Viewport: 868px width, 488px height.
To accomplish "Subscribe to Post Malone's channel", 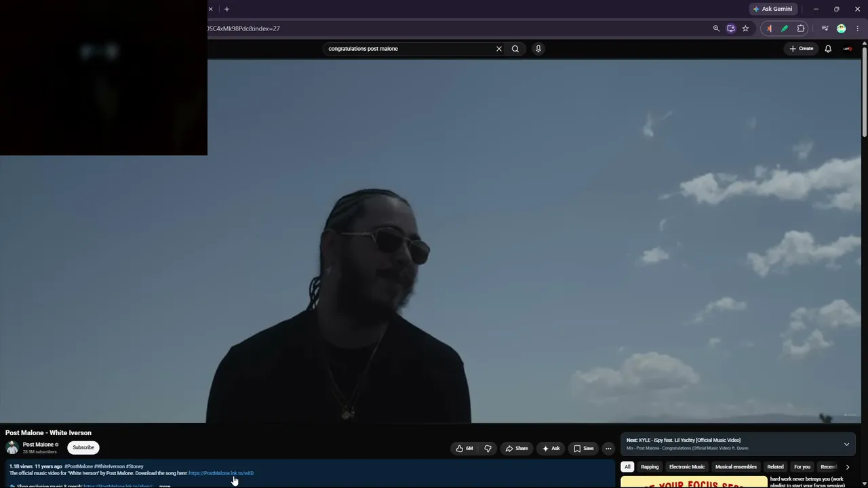I will tap(83, 447).
